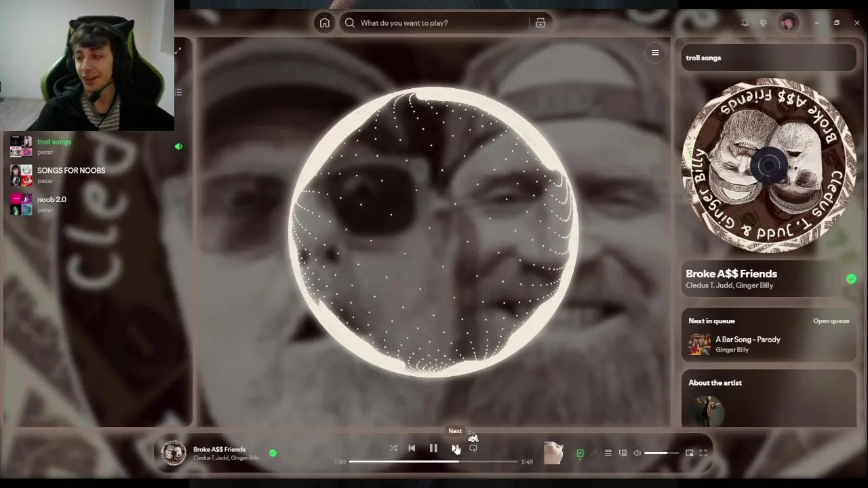Click the 'Next in queue' label

[711, 321]
